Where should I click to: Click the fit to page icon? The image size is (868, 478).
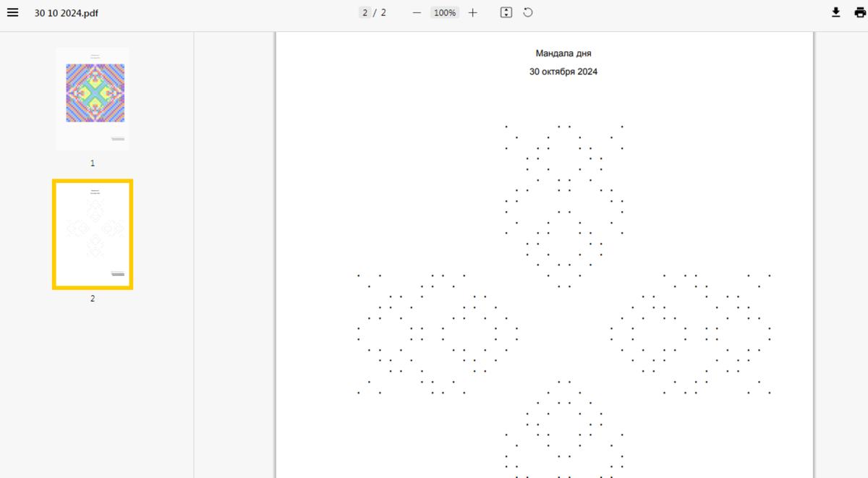point(506,12)
